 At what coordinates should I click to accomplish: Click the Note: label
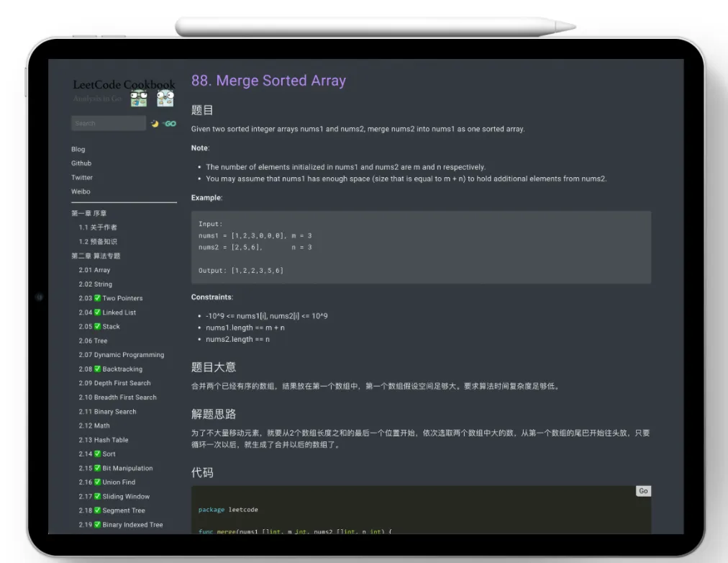tap(200, 148)
